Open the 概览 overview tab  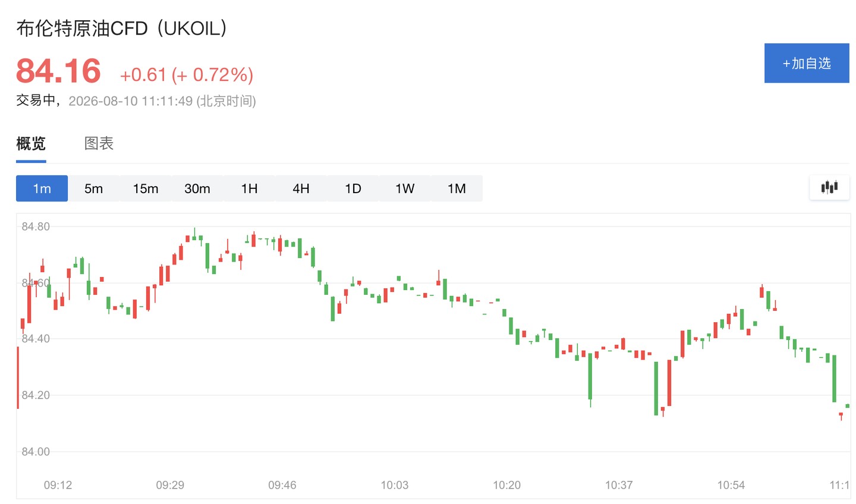[x=31, y=143]
